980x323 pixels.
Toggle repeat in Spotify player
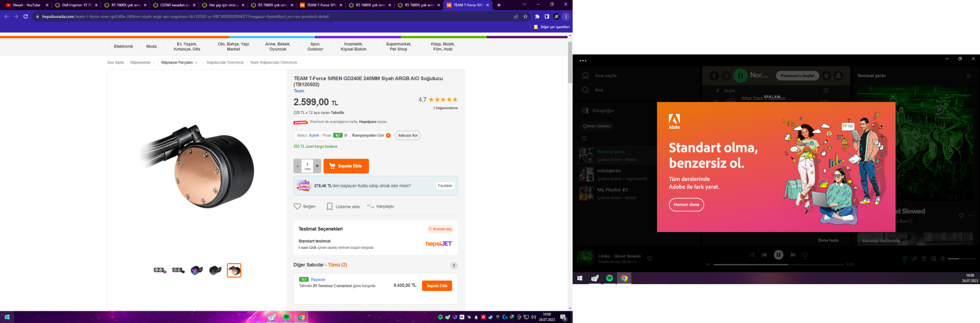(x=805, y=255)
